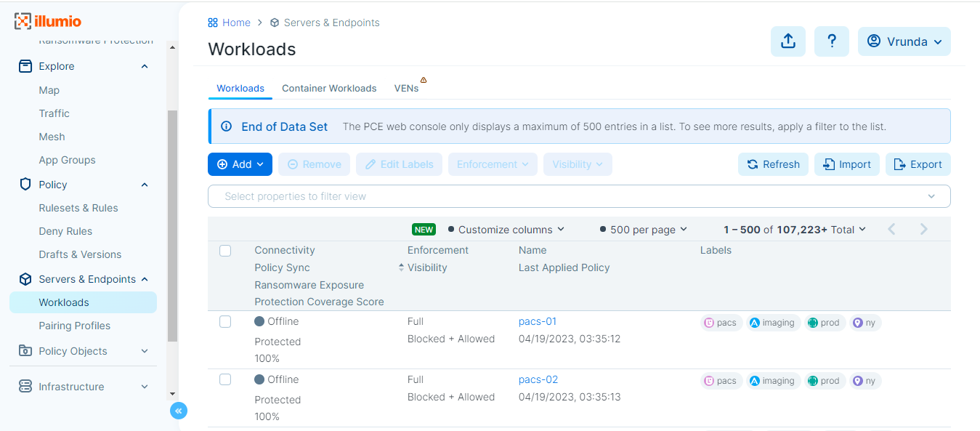Viewport: 980px width, 431px height.
Task: Click the ny label on pacs-02 row
Action: 865,381
